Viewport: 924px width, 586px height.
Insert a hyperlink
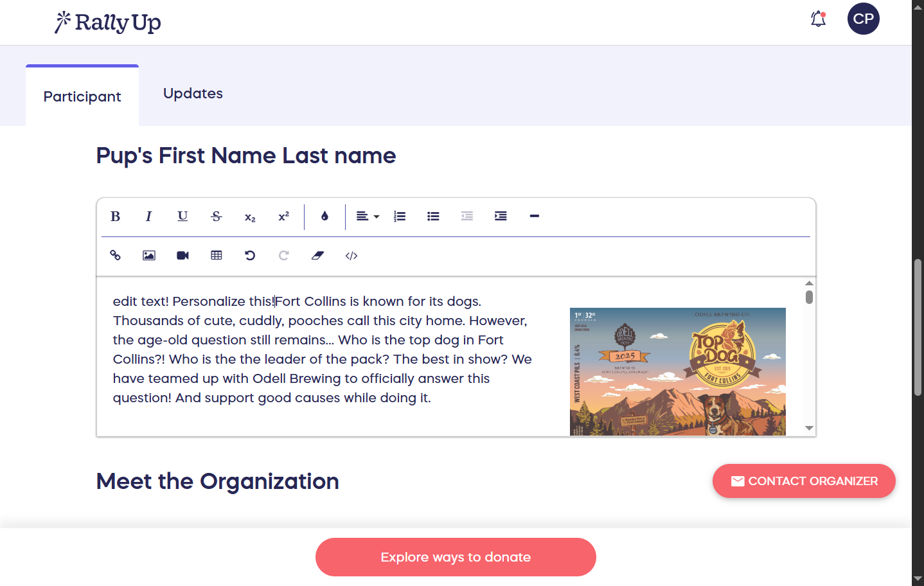[x=116, y=256]
